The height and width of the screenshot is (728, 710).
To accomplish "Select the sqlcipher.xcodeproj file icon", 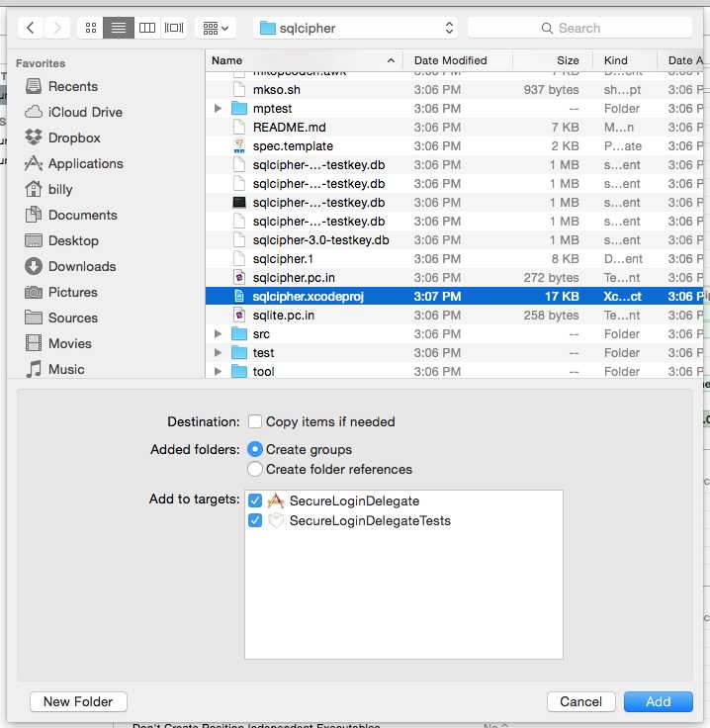I will (239, 296).
